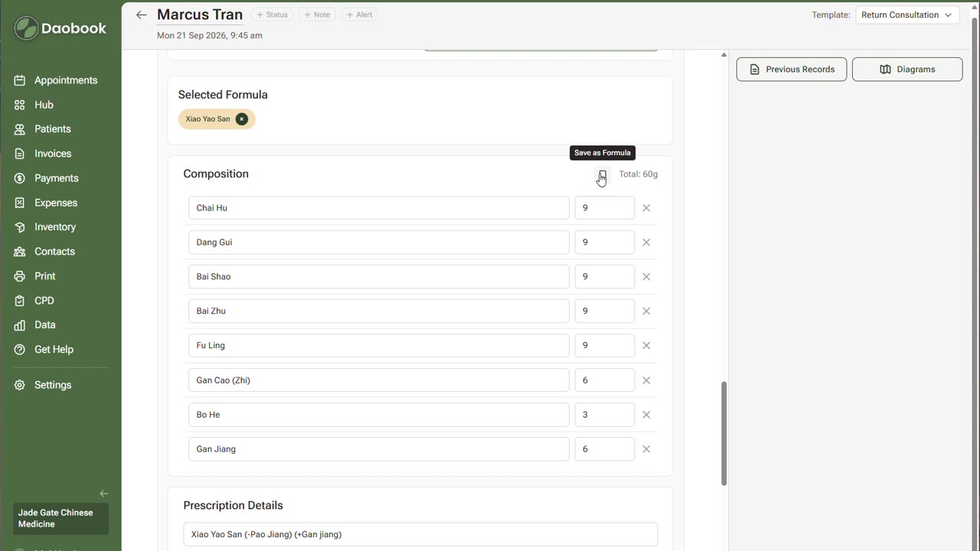Delete the Chai Hu herb row
This screenshot has height=551, width=980.
pos(646,208)
